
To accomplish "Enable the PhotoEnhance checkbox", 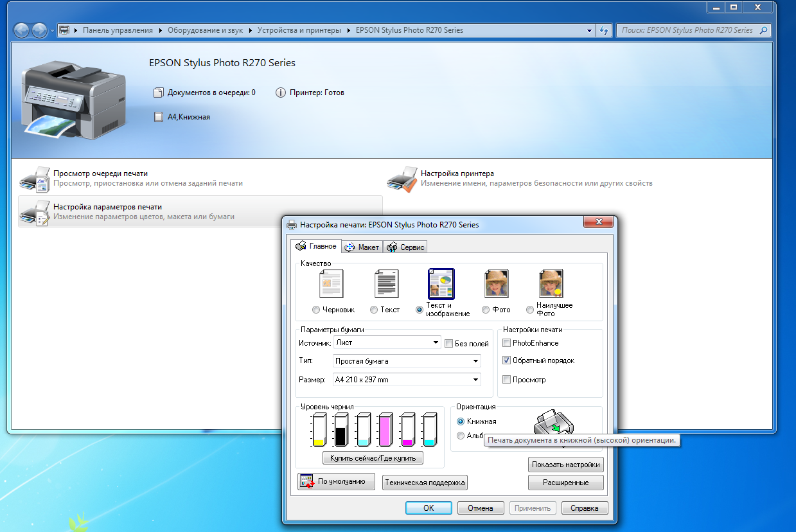I will tap(507, 343).
